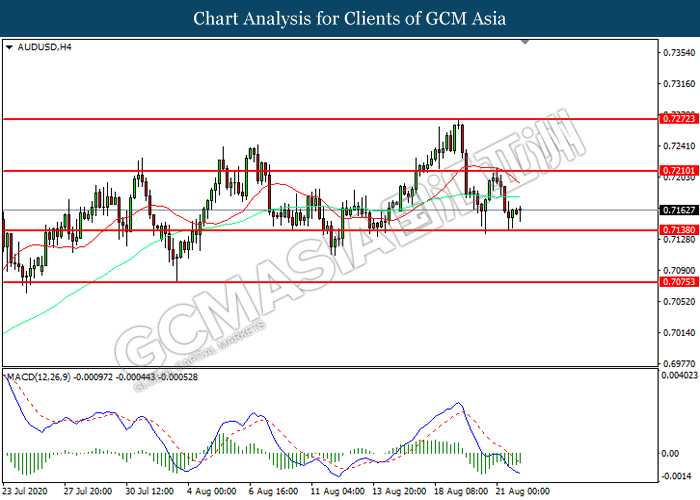Click the 0.70900 price scale value
The width and height of the screenshot is (700, 500).
tap(679, 271)
